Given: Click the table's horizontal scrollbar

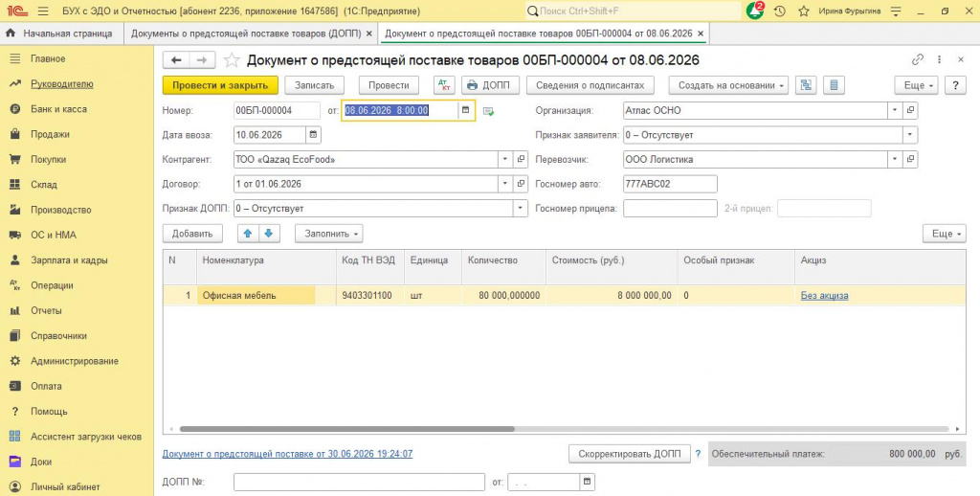Looking at the screenshot, I should click(x=346, y=429).
